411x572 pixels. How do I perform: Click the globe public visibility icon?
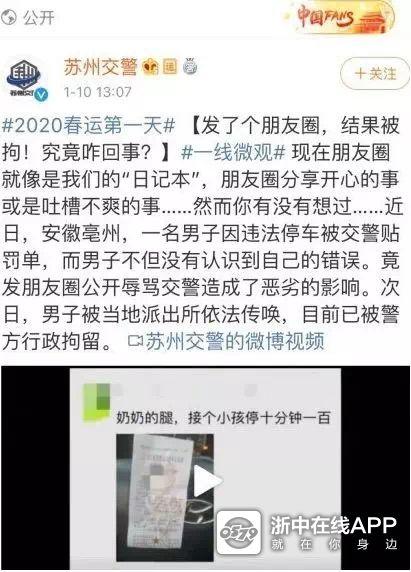8,17
